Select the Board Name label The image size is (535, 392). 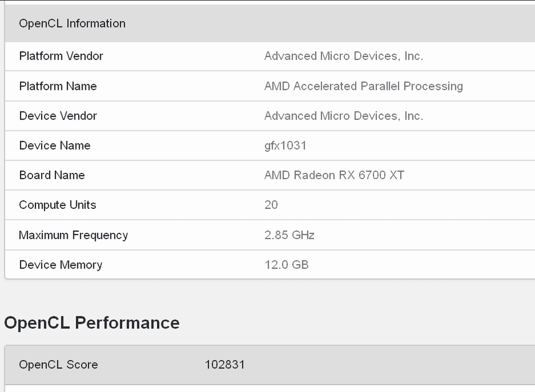tap(52, 175)
